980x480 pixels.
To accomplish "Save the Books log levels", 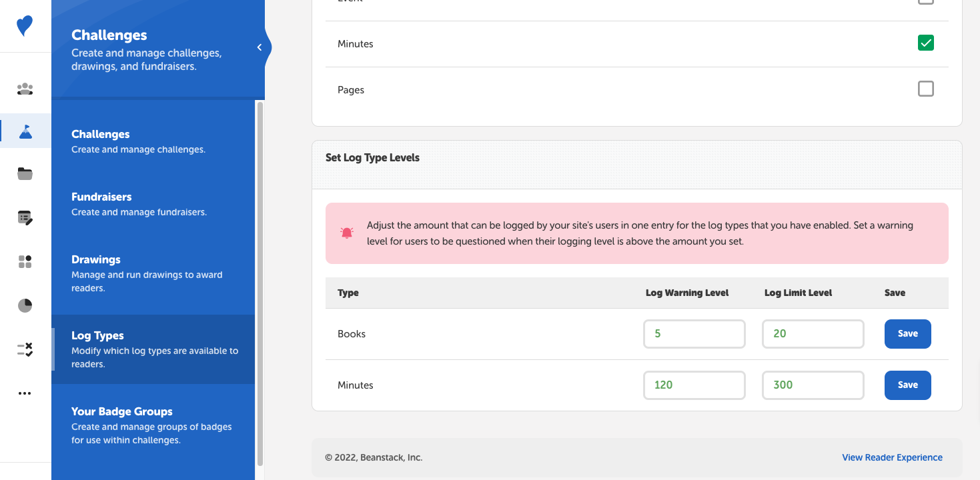I will point(907,333).
